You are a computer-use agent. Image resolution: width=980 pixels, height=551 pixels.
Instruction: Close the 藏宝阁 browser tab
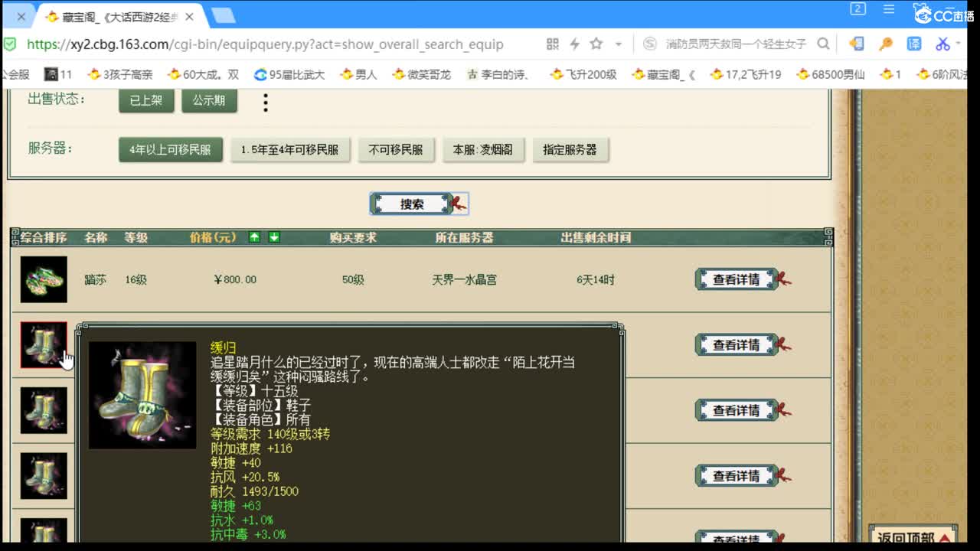(189, 16)
